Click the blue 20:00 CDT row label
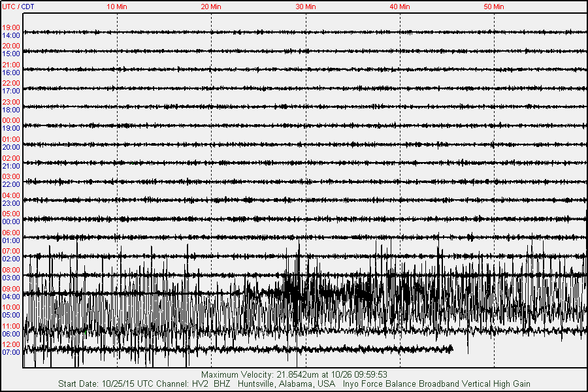The image size is (588, 392). (x=11, y=148)
